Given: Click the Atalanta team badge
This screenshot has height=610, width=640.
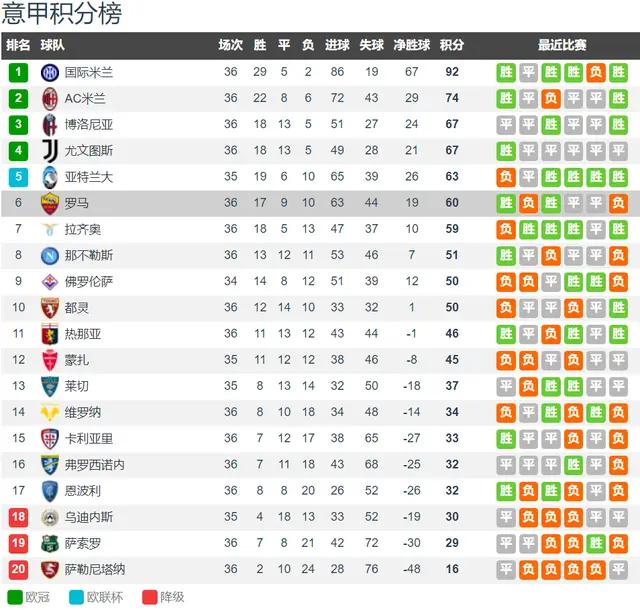Looking at the screenshot, I should click(50, 177).
